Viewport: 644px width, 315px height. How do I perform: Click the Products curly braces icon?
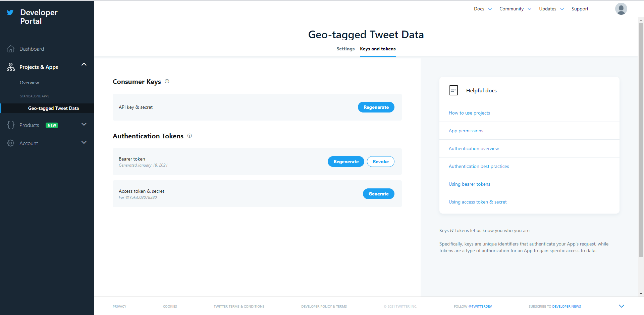11,125
